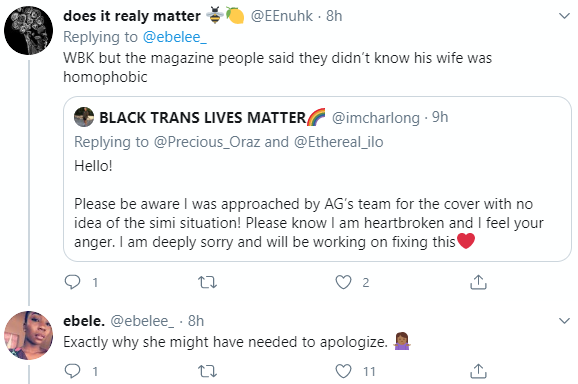View ebele's profile avatar
This screenshot has height=384, width=578.
28,335
